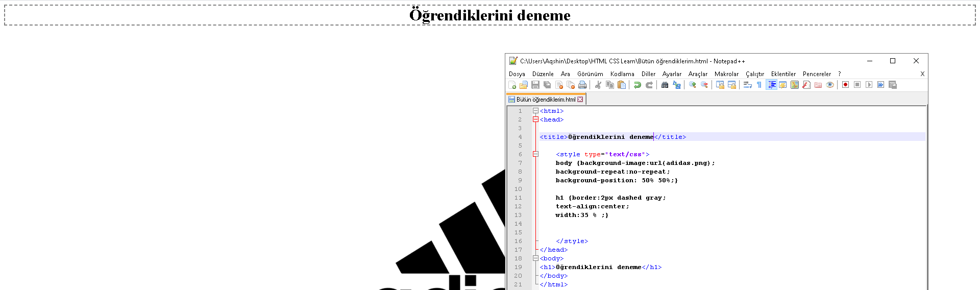Start macro recording with the red dot

pyautogui.click(x=846, y=85)
